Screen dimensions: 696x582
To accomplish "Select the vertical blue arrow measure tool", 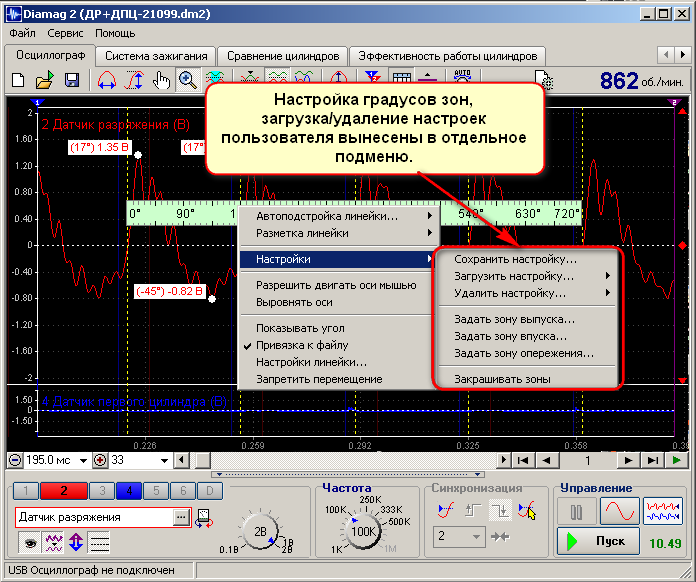I will tap(134, 81).
